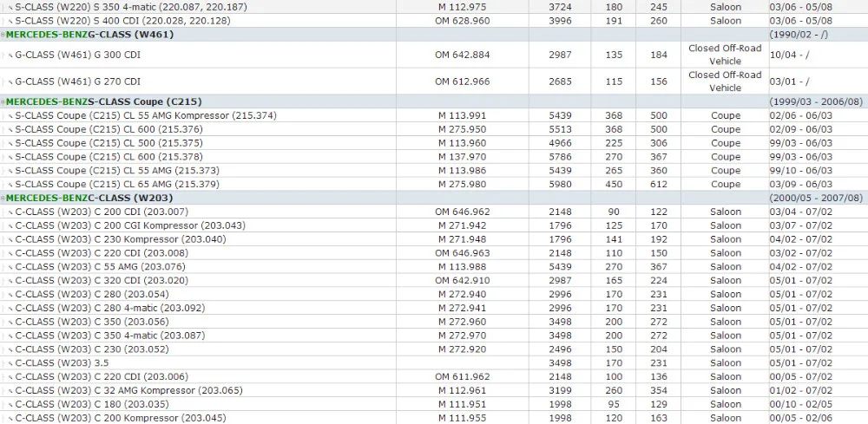
Task: Click the arrow icon beside S 350 4-matic
Action: [x=10, y=8]
